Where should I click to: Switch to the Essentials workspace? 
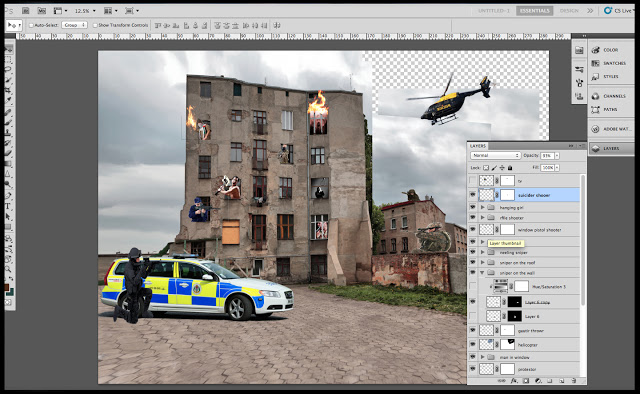point(534,11)
